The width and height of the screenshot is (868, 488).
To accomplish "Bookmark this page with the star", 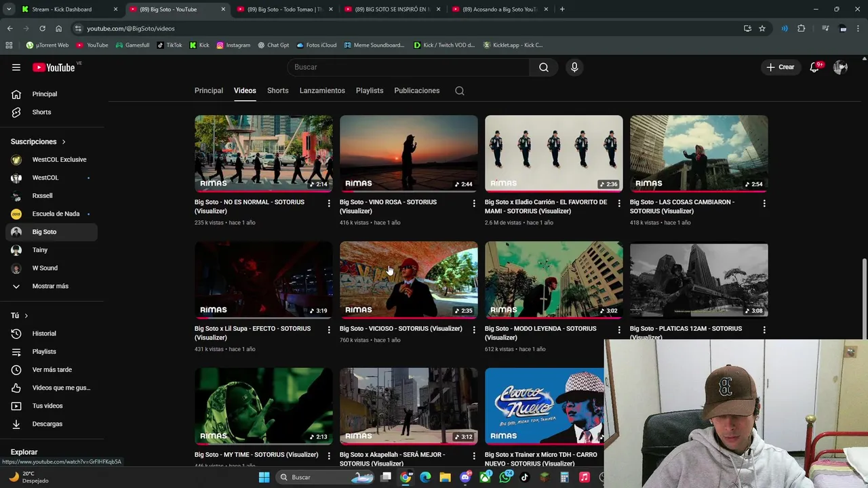I will click(x=762, y=28).
